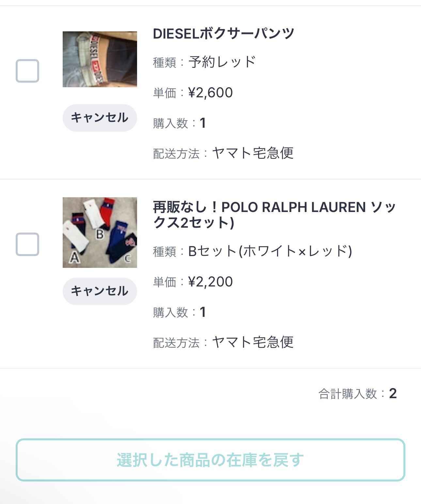Open the 再販なし！POLO RALPH LAUREN title
Screen dimensions: 421x504
274,215
